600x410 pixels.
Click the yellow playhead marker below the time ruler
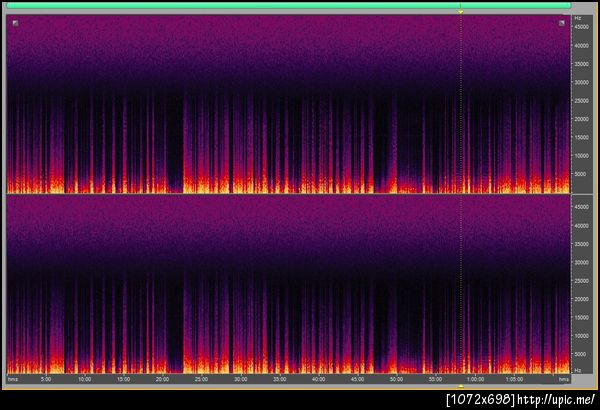(x=461, y=386)
